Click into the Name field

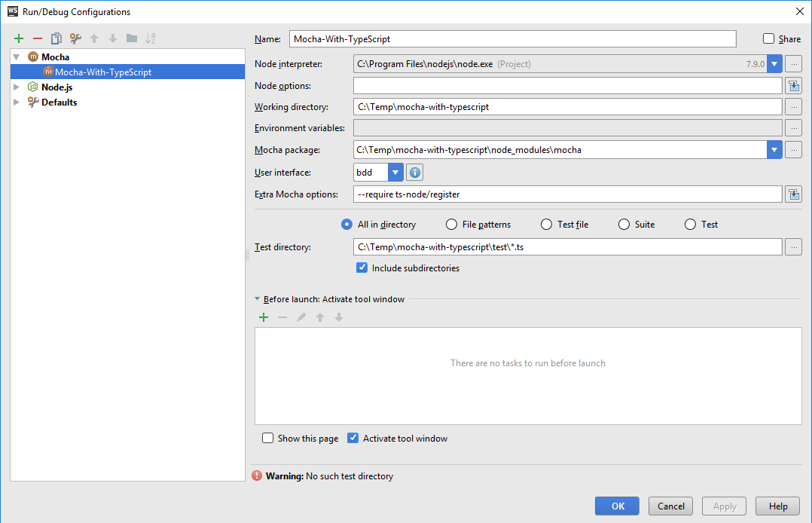coord(513,39)
